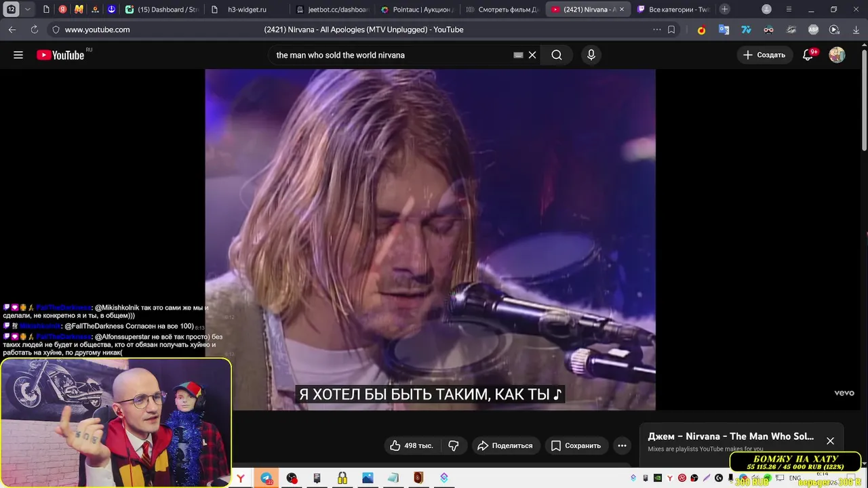Dislike the Nirvana video

[454, 445]
